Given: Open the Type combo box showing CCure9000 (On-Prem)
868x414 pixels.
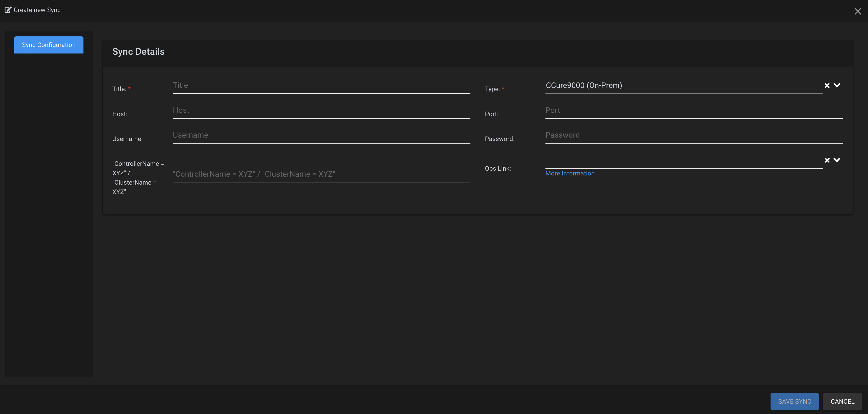Looking at the screenshot, I should pyautogui.click(x=684, y=86).
